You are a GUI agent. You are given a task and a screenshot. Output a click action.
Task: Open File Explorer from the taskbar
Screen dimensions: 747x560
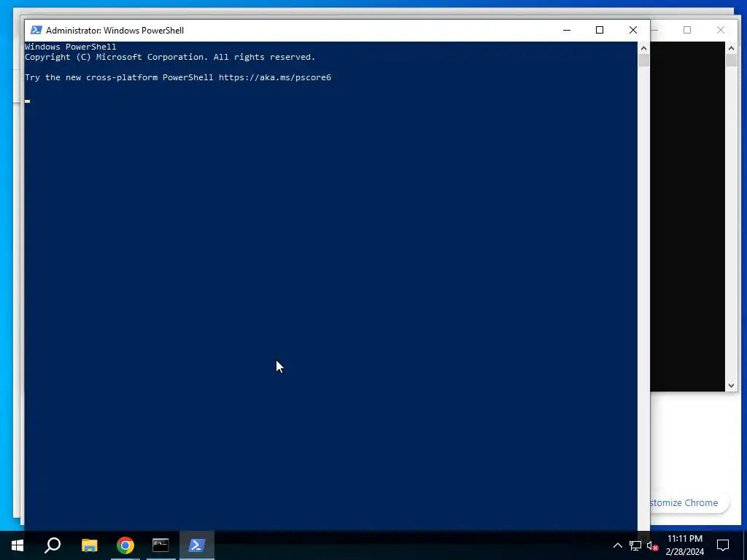89,545
